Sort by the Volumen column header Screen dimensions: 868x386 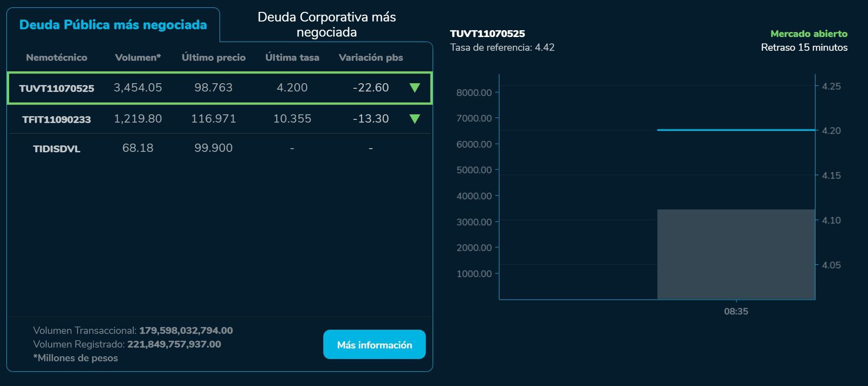coord(138,58)
